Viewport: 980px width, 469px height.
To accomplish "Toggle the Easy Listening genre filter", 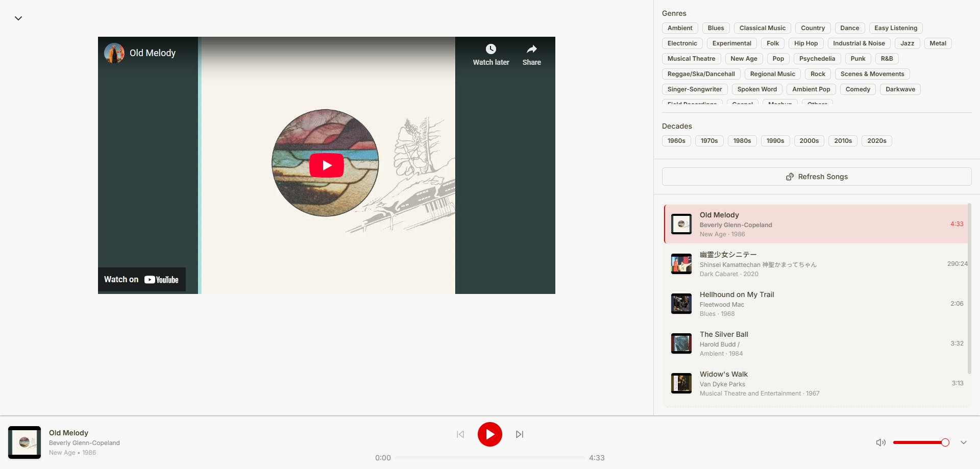I will [896, 28].
